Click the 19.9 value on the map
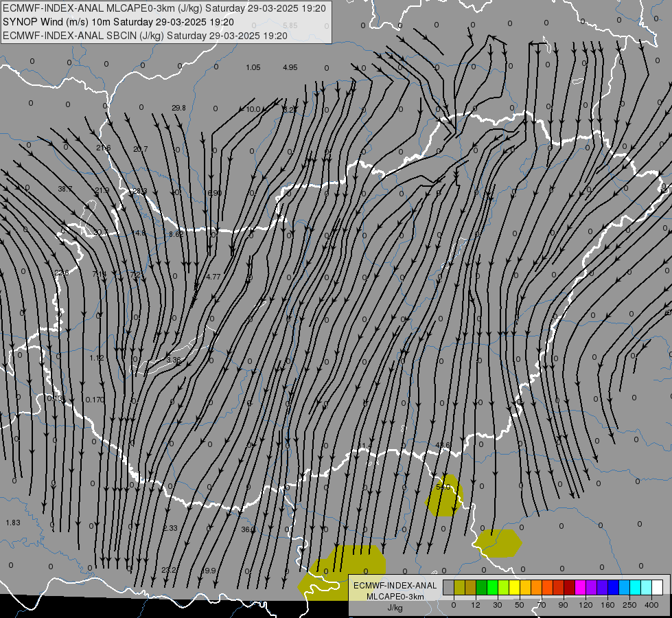Viewport: 672px width, 618px height. (x=209, y=571)
